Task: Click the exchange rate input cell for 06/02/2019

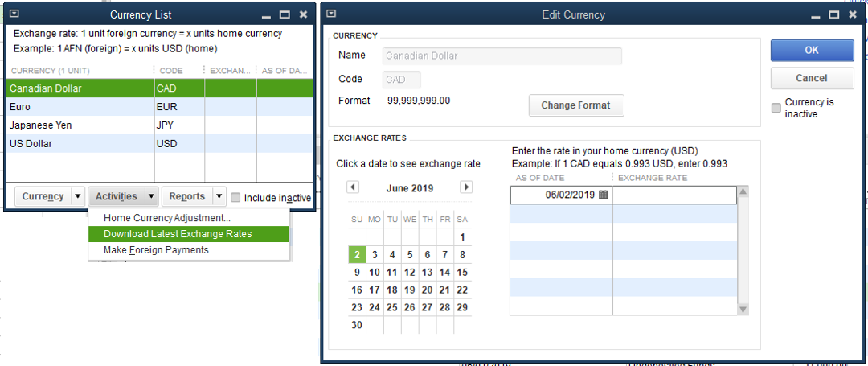Action: point(675,195)
